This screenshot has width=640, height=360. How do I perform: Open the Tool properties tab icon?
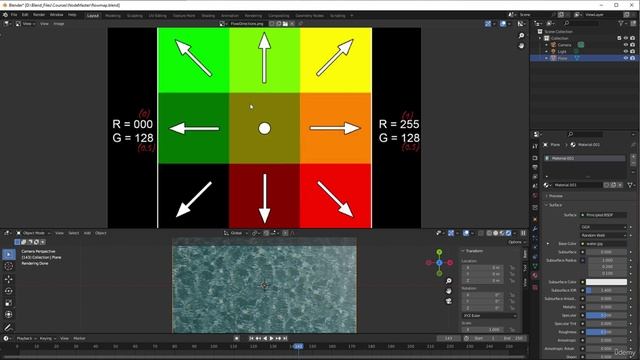pos(535,146)
